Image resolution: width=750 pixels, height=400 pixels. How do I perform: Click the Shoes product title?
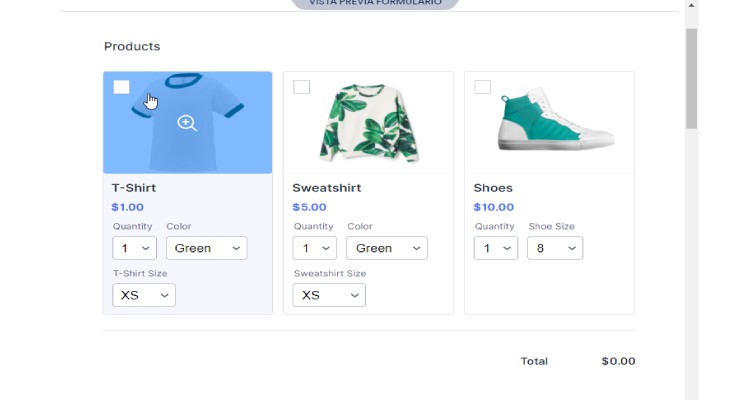click(x=493, y=188)
